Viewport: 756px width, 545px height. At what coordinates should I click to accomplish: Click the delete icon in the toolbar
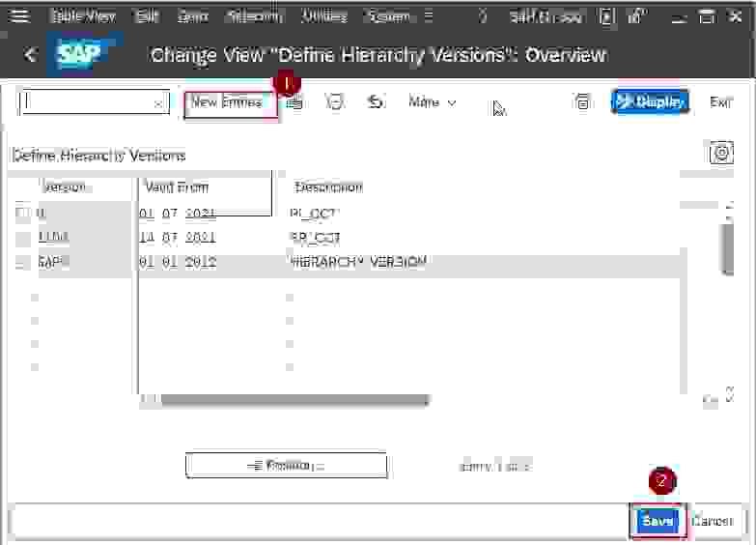point(335,101)
